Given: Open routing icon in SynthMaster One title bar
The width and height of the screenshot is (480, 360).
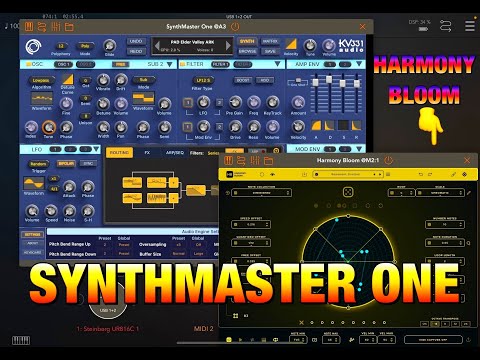Looking at the screenshot, I should (42, 27).
